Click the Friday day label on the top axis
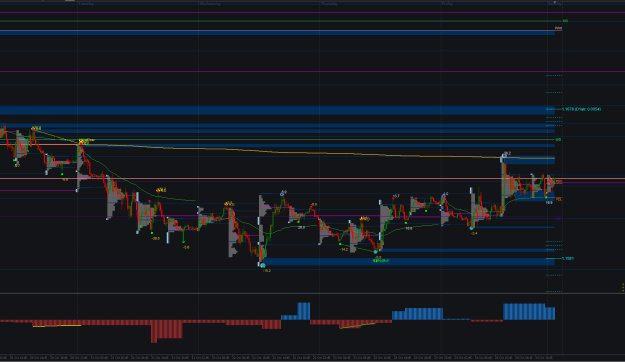 click(447, 4)
